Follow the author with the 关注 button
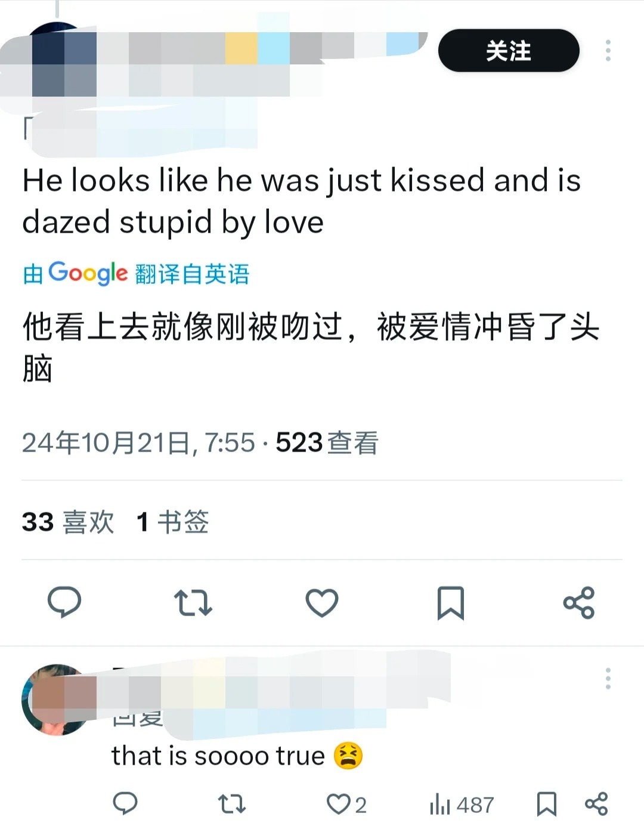Image resolution: width=644 pixels, height=835 pixels. [x=509, y=51]
